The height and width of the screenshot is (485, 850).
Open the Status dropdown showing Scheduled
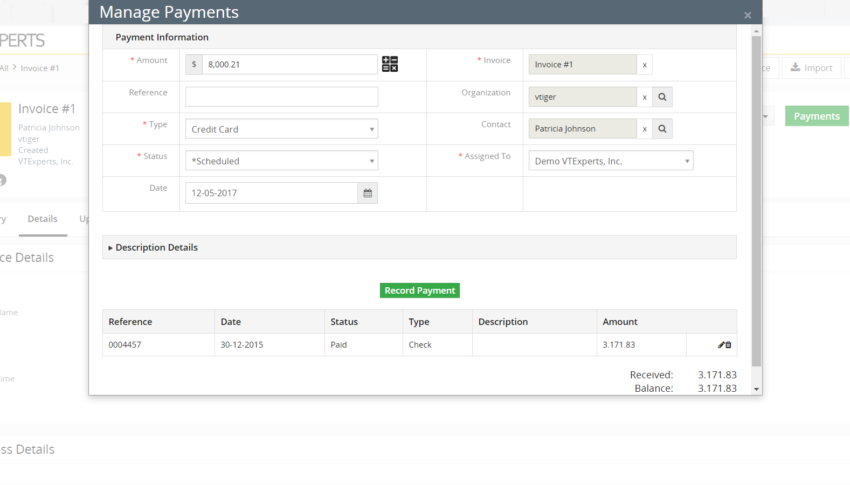point(282,161)
